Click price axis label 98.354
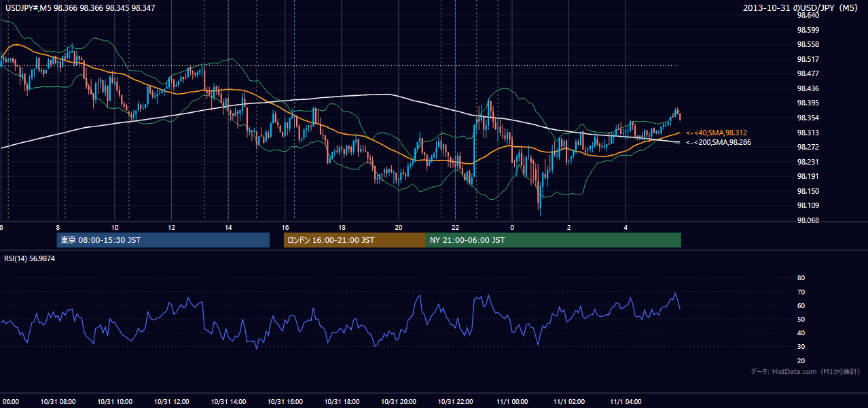Screen dimensions: 868x408 click(808, 118)
